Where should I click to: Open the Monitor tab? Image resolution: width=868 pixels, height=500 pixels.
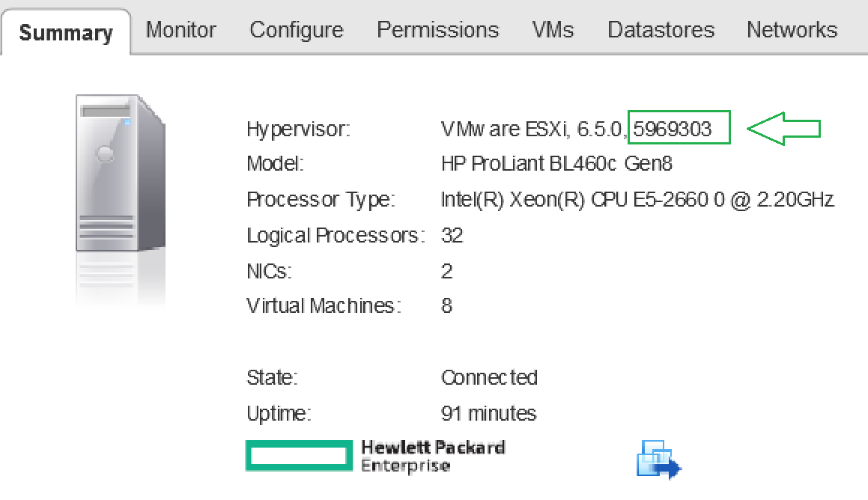click(181, 30)
